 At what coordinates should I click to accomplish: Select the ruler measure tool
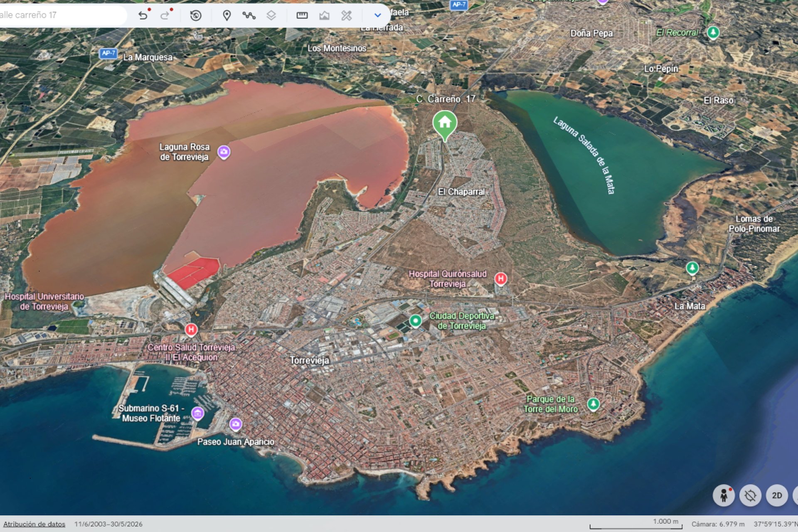[302, 15]
